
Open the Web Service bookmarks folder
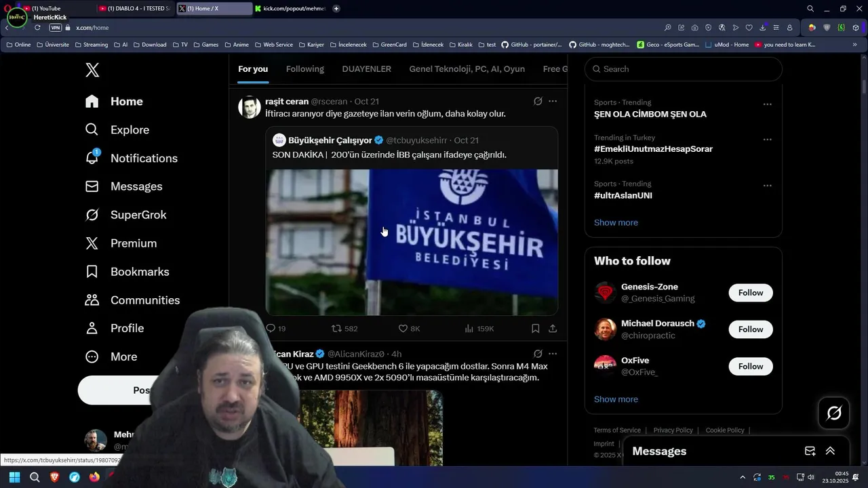273,45
